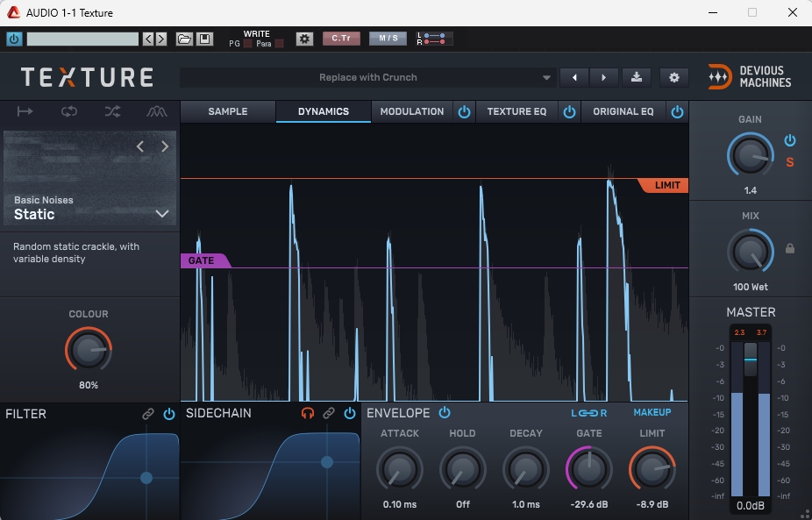Toggle the SIDECHAIN power button
This screenshot has width=812, height=520.
350,413
